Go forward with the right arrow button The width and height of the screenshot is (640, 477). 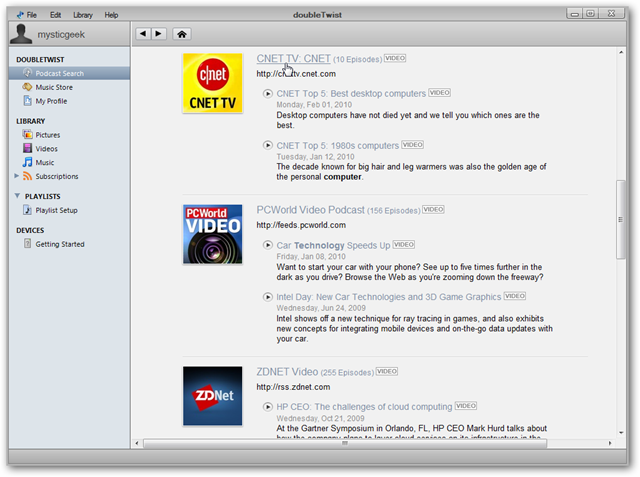(159, 34)
